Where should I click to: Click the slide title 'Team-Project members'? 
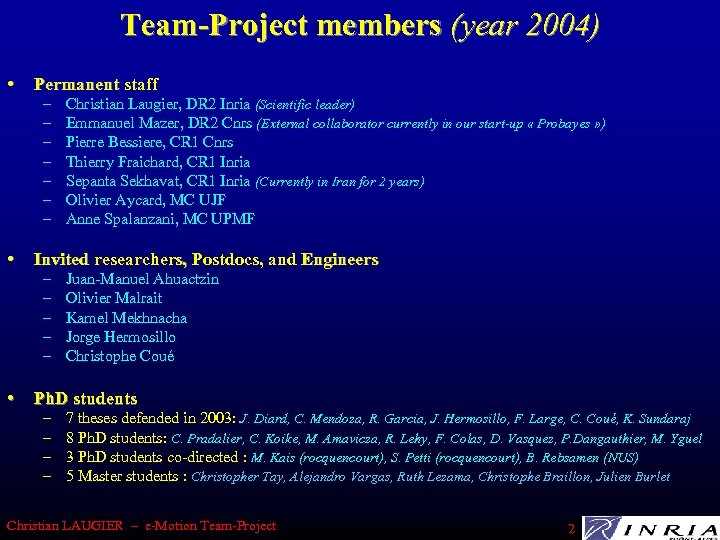[x=281, y=26]
